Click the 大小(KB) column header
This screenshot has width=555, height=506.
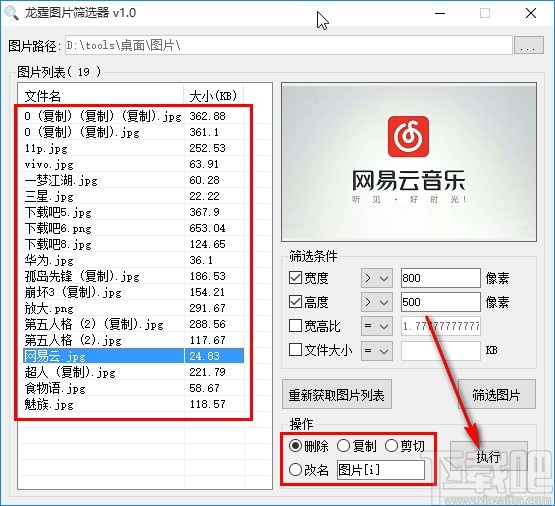pyautogui.click(x=213, y=96)
